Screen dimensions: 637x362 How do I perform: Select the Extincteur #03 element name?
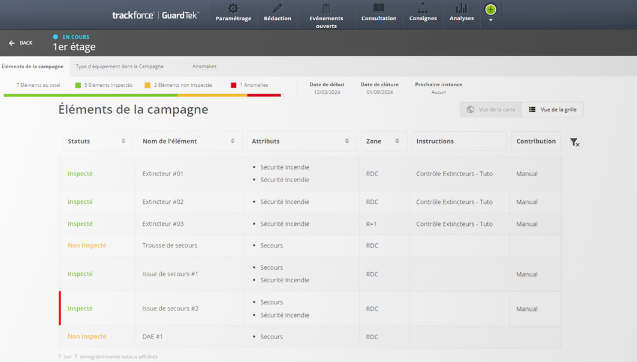pyautogui.click(x=163, y=224)
